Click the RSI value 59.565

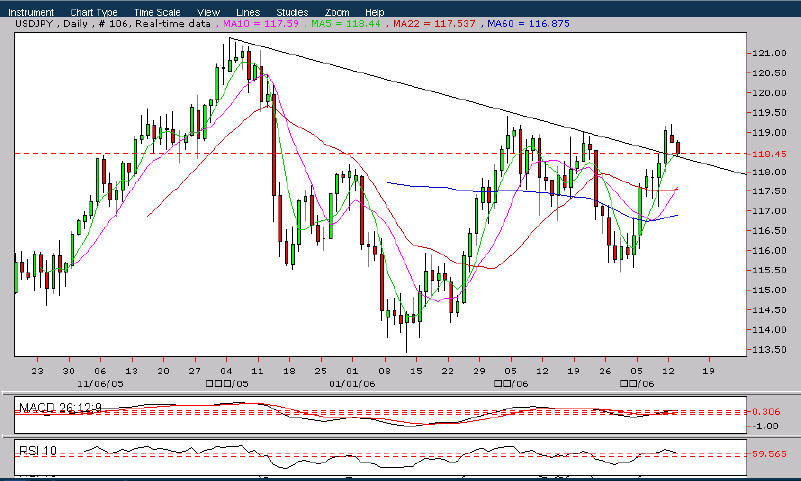(x=769, y=453)
